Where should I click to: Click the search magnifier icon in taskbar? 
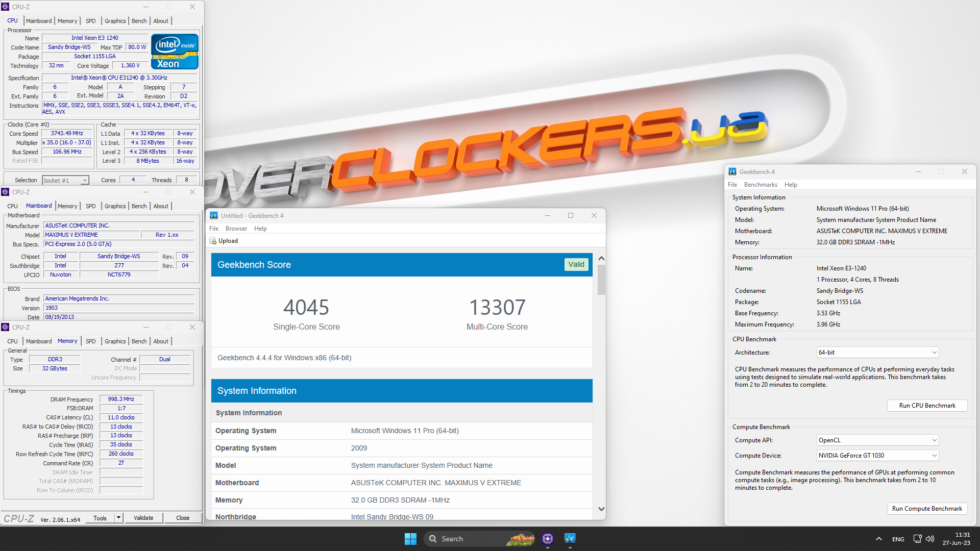click(433, 539)
